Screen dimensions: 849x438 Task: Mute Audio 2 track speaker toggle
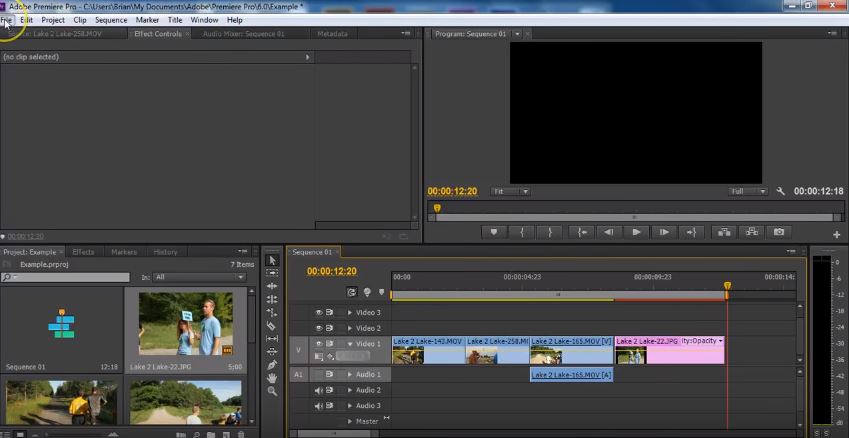pos(319,390)
